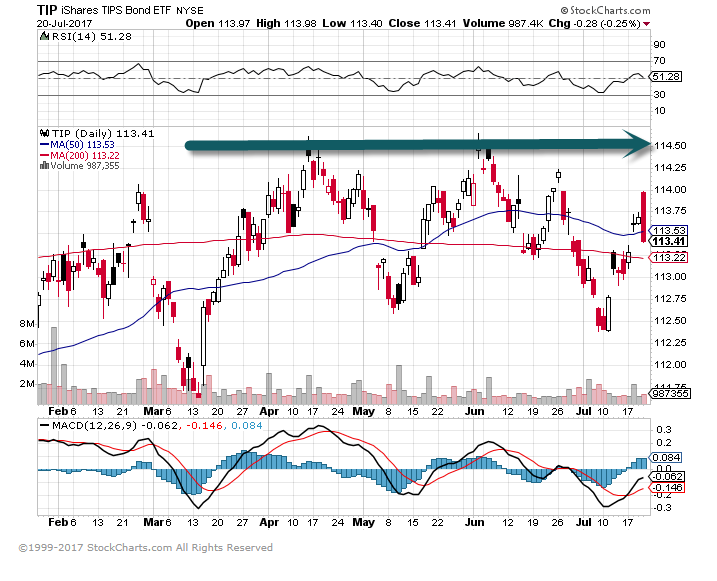Click the 112.50 price axis label

click(x=670, y=320)
